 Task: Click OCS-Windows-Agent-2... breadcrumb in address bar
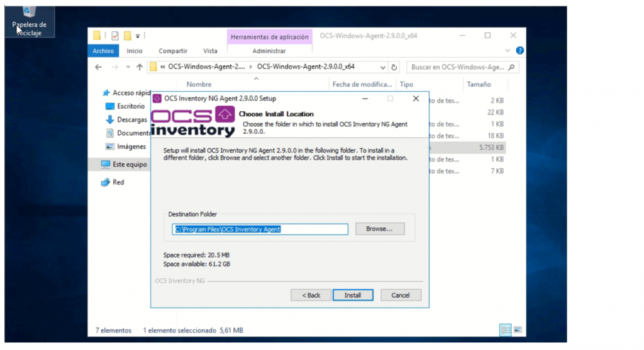coord(206,67)
